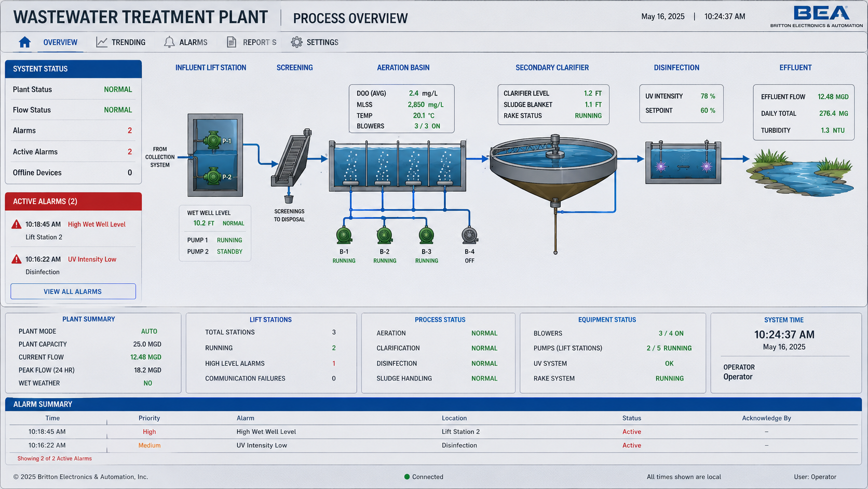Click the home icon in navigation bar

(24, 42)
